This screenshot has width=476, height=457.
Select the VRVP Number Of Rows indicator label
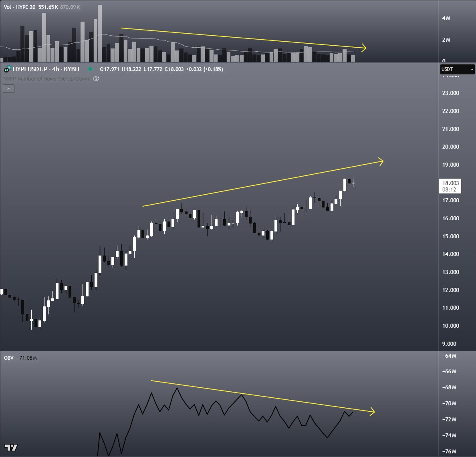[x=46, y=79]
